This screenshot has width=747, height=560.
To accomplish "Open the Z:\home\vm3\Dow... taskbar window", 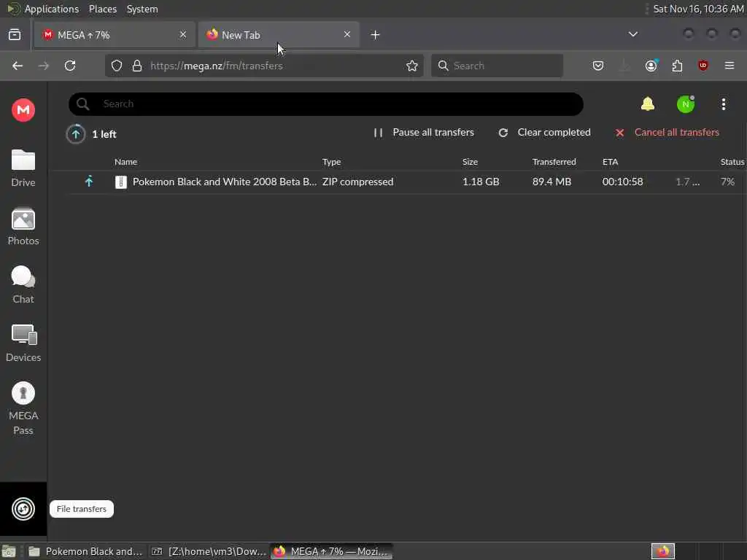I will point(208,551).
